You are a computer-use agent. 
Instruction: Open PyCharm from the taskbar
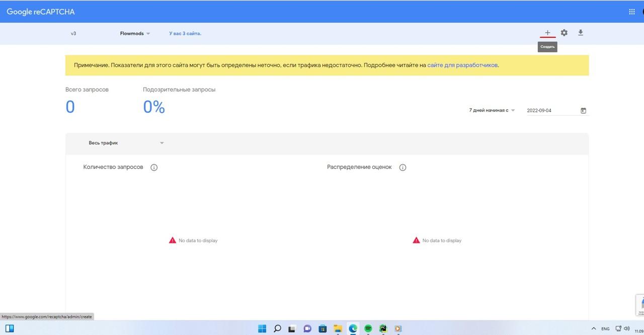point(383,328)
